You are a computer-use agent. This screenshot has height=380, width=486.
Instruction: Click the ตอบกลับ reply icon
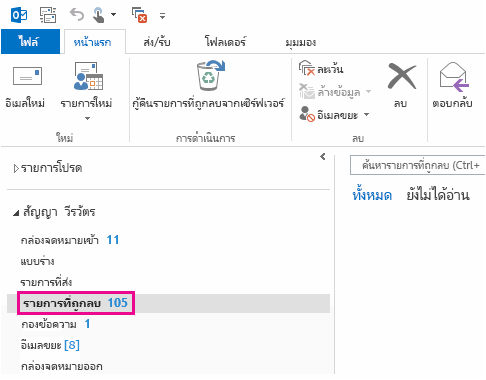click(454, 76)
